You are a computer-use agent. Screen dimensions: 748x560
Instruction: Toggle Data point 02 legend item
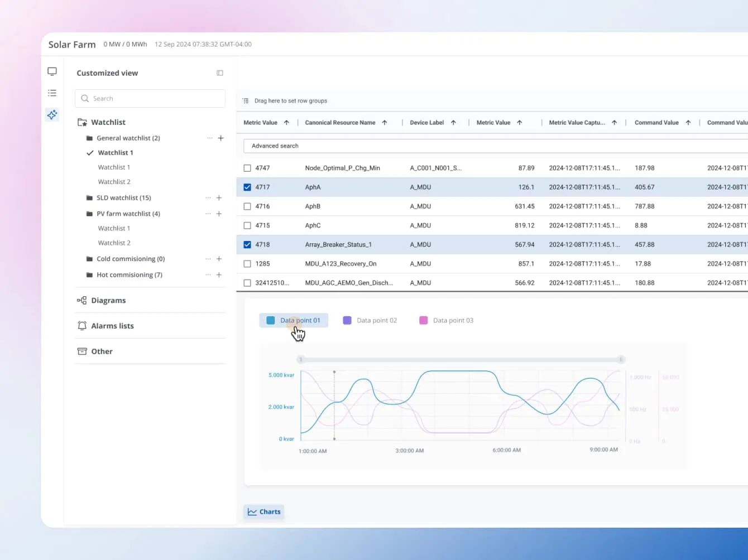(x=370, y=320)
